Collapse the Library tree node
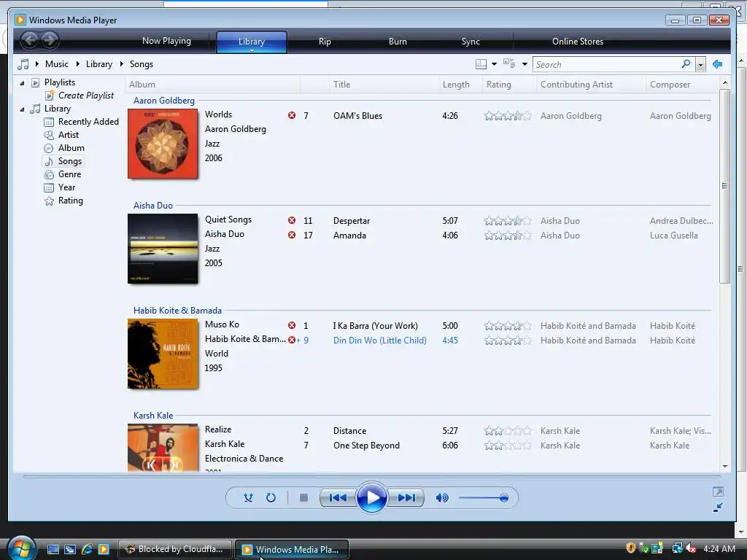 tap(22, 109)
